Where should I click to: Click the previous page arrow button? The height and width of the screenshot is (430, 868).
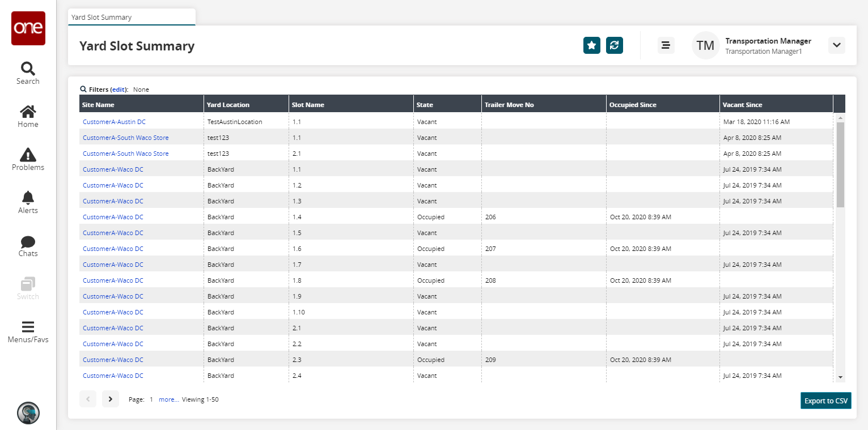[x=88, y=399]
